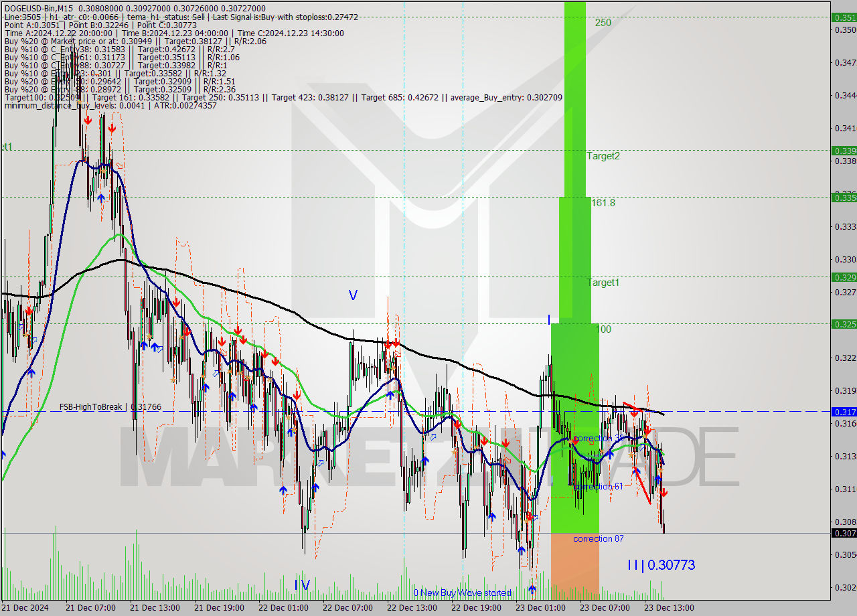The height and width of the screenshot is (616, 857).
Task: Click the 0.322 price axis value
Action: tap(845, 358)
